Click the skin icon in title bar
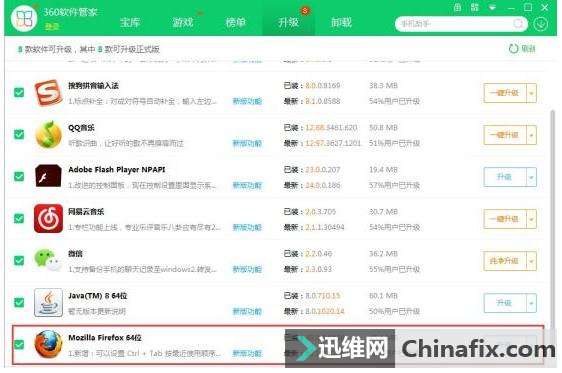The width and height of the screenshot is (562, 373). tap(457, 7)
